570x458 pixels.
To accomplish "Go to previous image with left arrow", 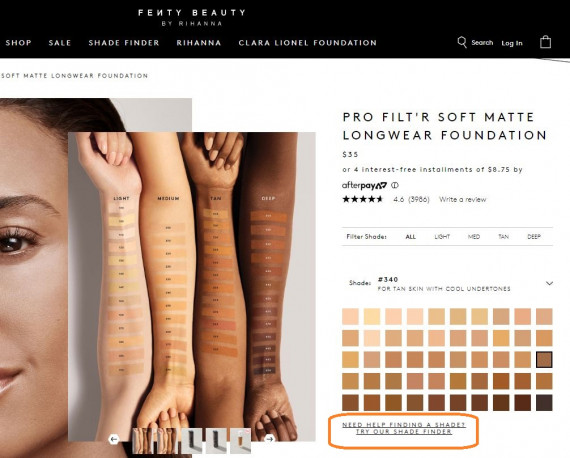I will click(x=114, y=439).
